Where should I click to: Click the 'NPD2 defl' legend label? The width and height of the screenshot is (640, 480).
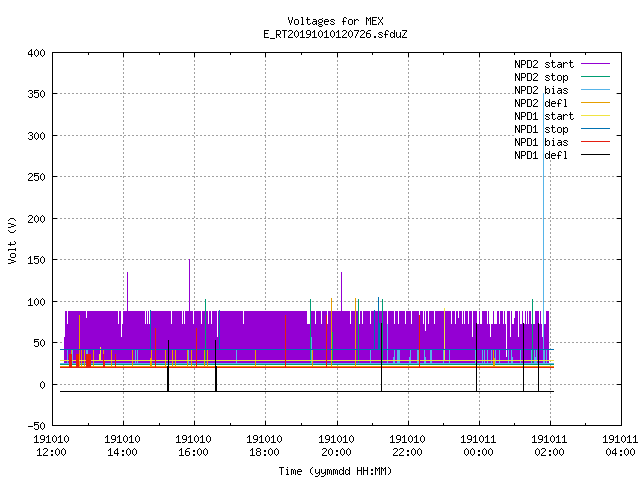(x=541, y=103)
